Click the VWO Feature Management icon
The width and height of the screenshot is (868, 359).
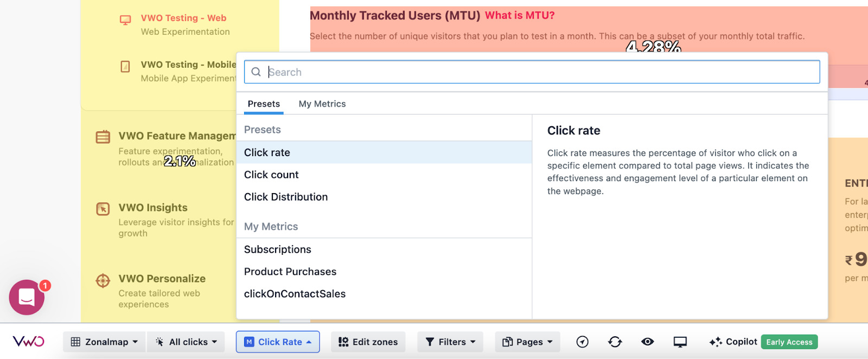point(103,137)
